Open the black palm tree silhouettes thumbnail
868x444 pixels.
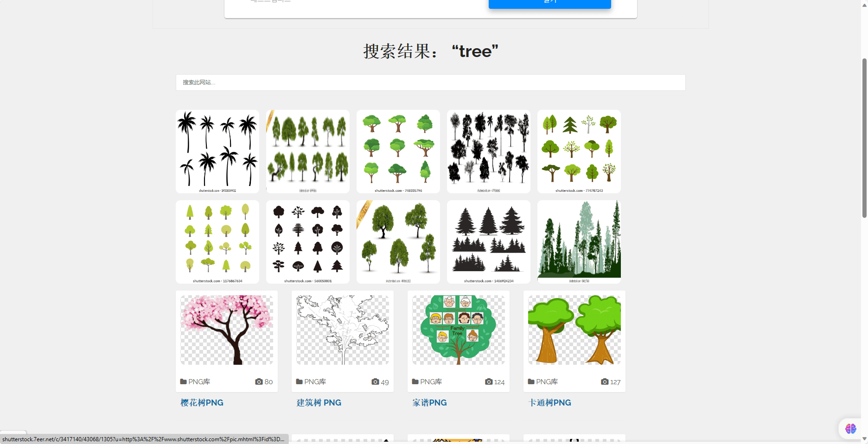point(217,152)
